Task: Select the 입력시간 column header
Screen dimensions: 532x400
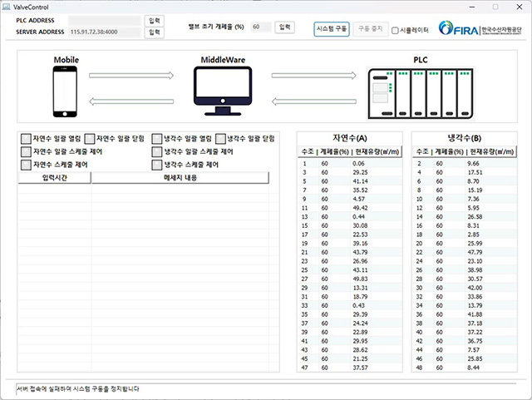Action: (x=54, y=177)
